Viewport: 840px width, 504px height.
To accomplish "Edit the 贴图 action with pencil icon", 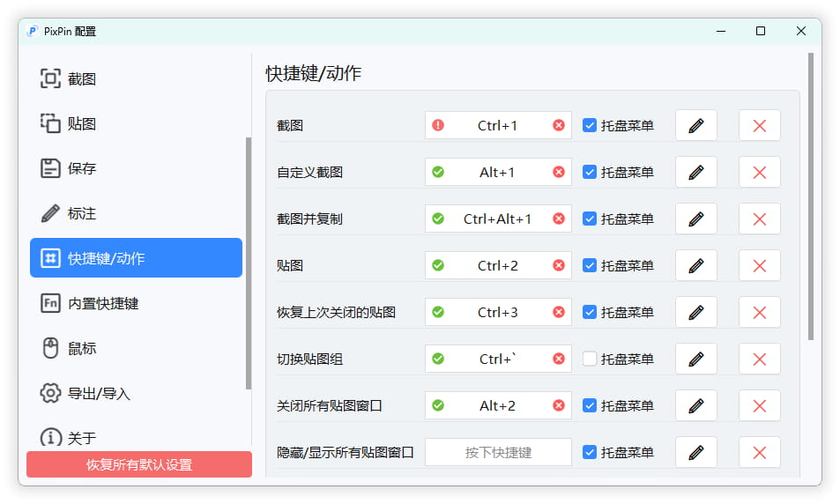I will tap(695, 266).
